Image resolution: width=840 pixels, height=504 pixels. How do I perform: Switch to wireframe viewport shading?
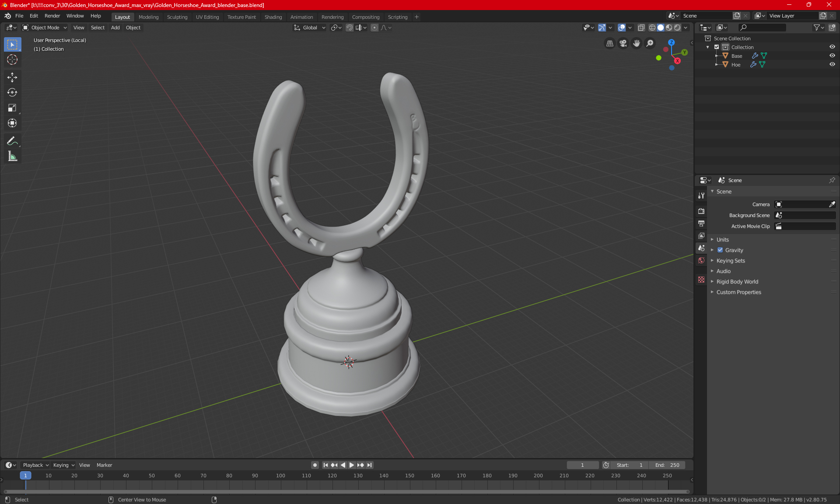pyautogui.click(x=652, y=28)
